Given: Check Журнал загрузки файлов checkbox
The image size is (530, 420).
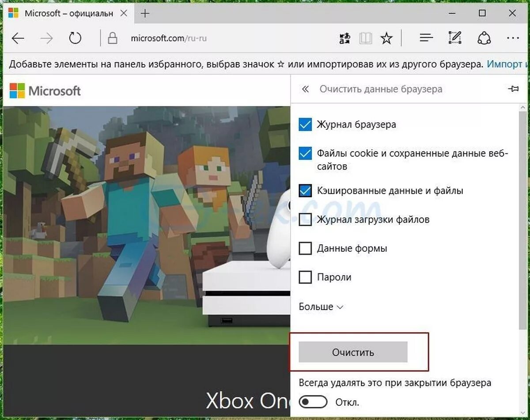Looking at the screenshot, I should click(x=305, y=219).
